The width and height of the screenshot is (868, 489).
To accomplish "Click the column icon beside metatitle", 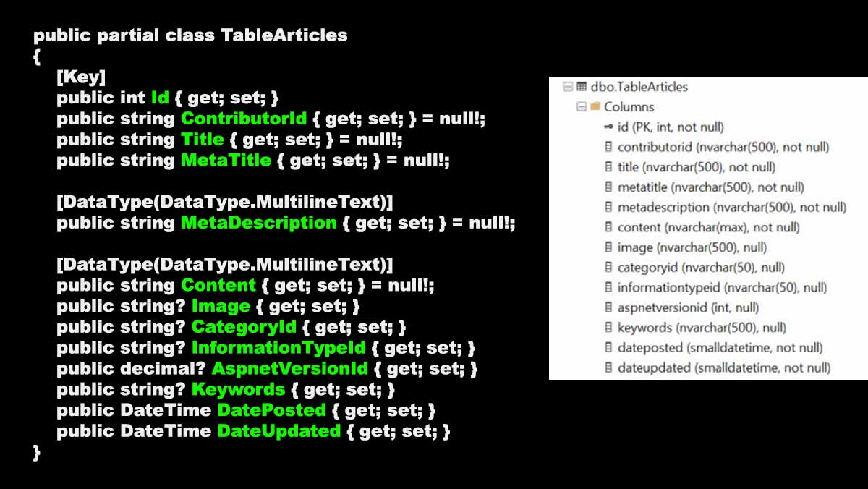I will click(x=608, y=187).
